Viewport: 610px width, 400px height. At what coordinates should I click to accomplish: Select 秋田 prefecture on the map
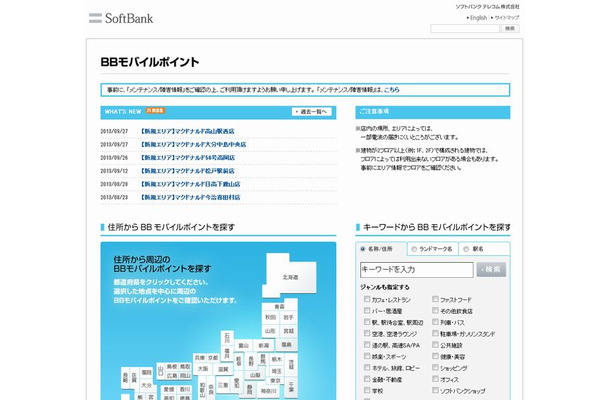tap(270, 318)
